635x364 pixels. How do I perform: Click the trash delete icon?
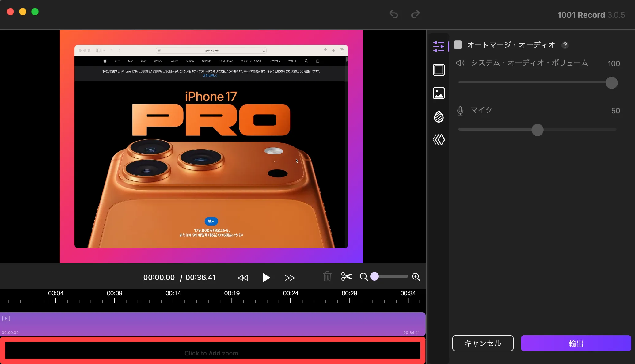pos(327,277)
